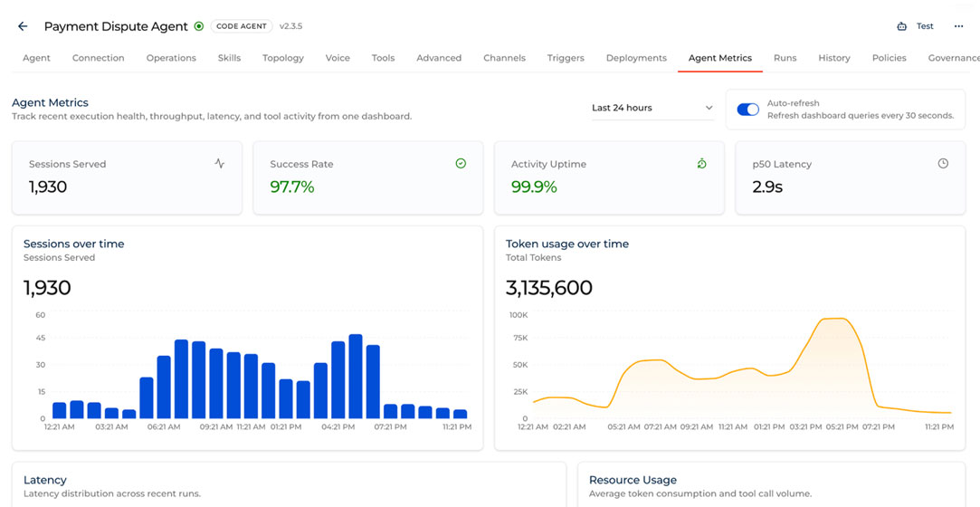Open the Deployments tab
This screenshot has width=980, height=507.
point(636,58)
